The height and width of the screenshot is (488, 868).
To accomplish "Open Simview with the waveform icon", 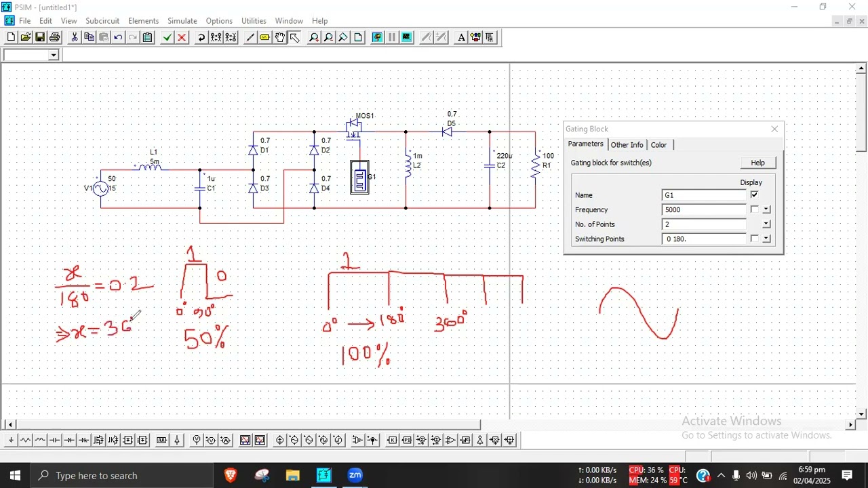I will (x=407, y=37).
